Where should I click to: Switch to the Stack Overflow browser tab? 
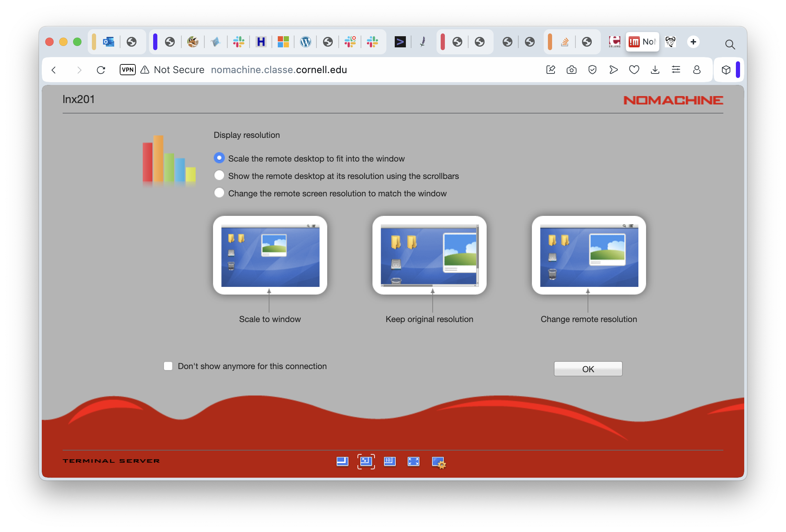click(x=565, y=42)
